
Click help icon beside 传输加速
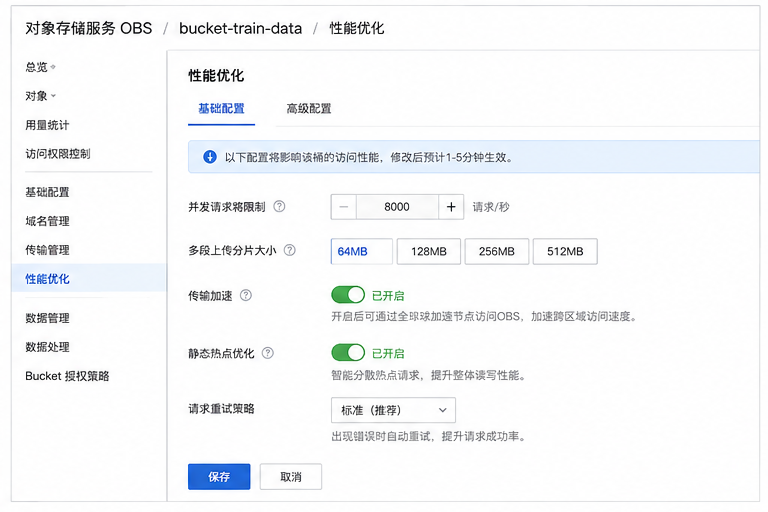click(x=246, y=295)
